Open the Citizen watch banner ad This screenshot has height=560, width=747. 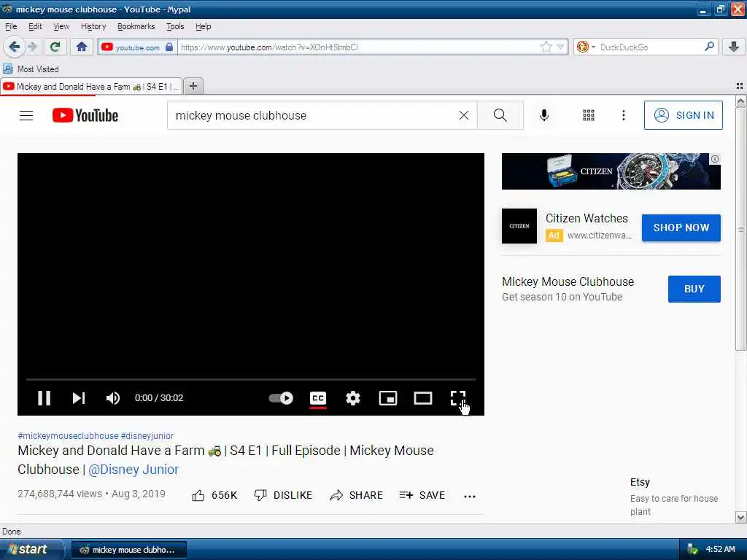pos(611,171)
